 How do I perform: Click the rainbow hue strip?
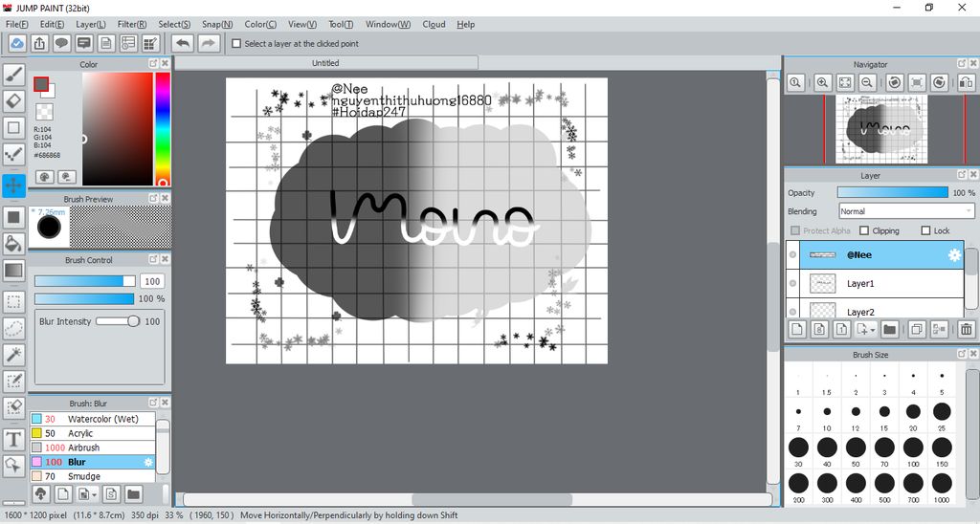163,129
